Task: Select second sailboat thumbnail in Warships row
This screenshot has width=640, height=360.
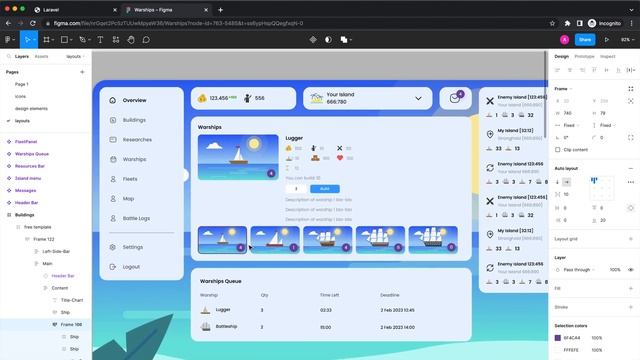Action: 275,240
